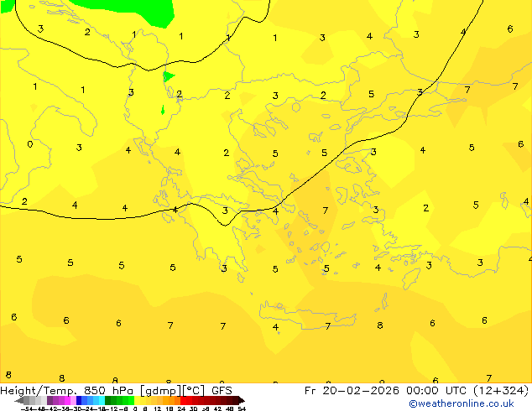Pick the cyan swatch in the temperature legend
Image resolution: width=532 pixels, height=411 pixels.
[x=102, y=400]
